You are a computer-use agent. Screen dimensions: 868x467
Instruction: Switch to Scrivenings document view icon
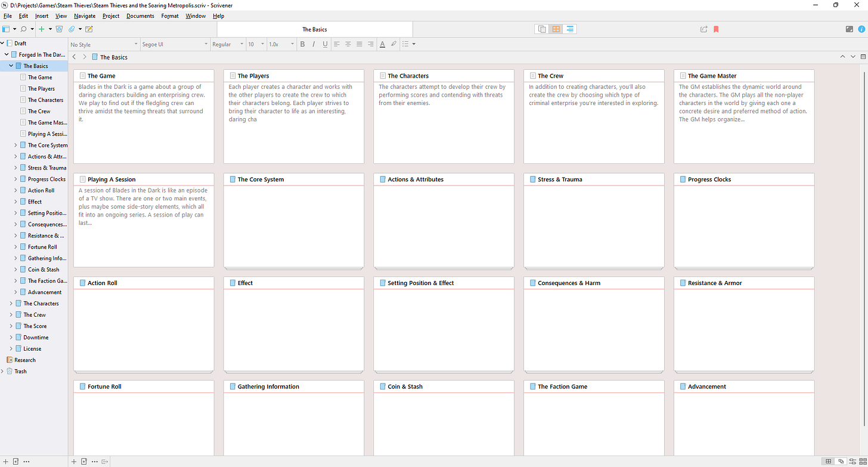pos(542,29)
